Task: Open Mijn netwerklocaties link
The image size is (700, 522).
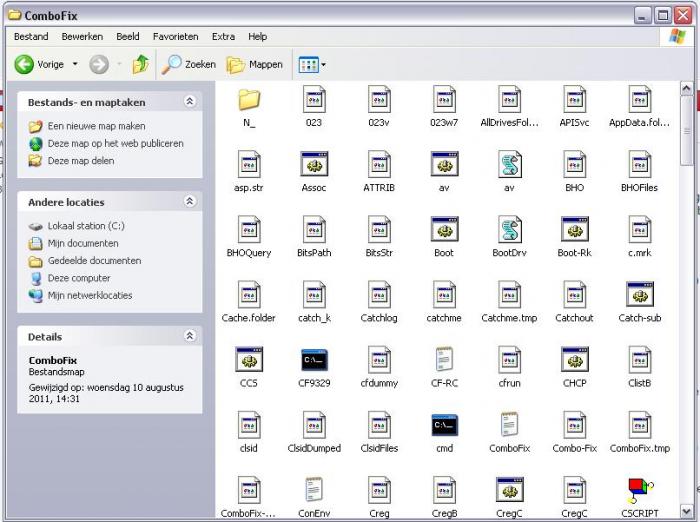Action: click(x=90, y=296)
